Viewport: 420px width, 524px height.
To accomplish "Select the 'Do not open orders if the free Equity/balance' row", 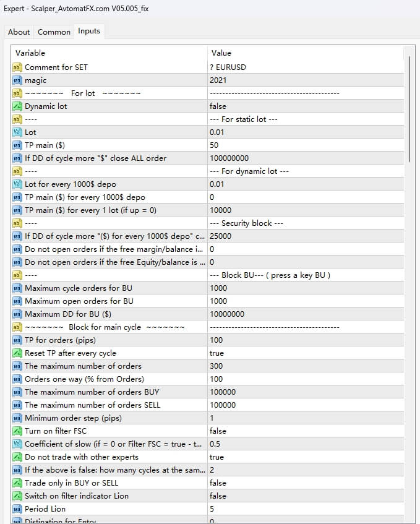I will coord(207,262).
